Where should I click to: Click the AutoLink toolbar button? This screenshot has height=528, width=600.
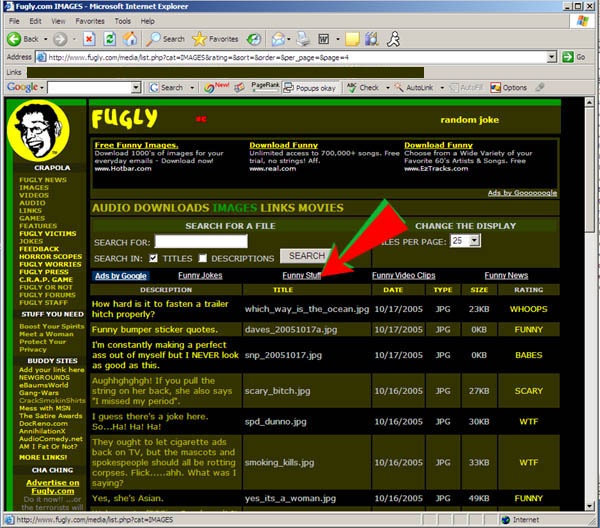414,88
